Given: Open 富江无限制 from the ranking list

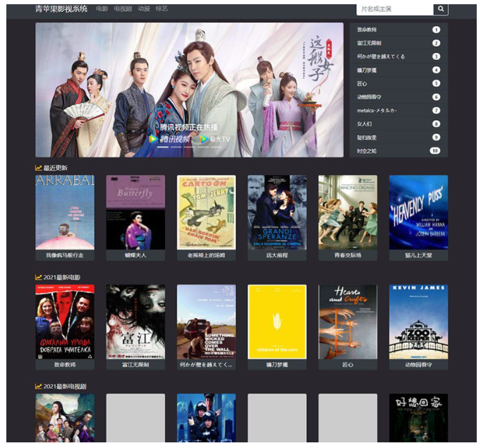Looking at the screenshot, I should (370, 43).
